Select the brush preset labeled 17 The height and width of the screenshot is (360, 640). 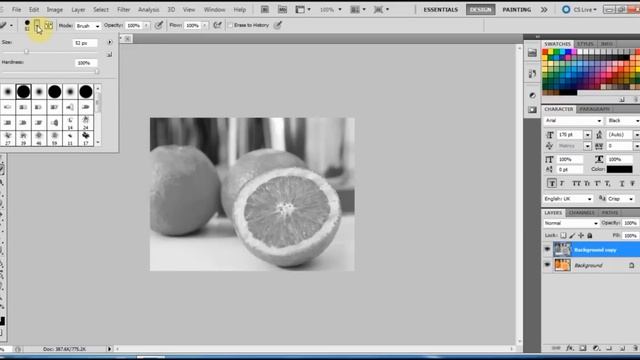pyautogui.click(x=86, y=138)
